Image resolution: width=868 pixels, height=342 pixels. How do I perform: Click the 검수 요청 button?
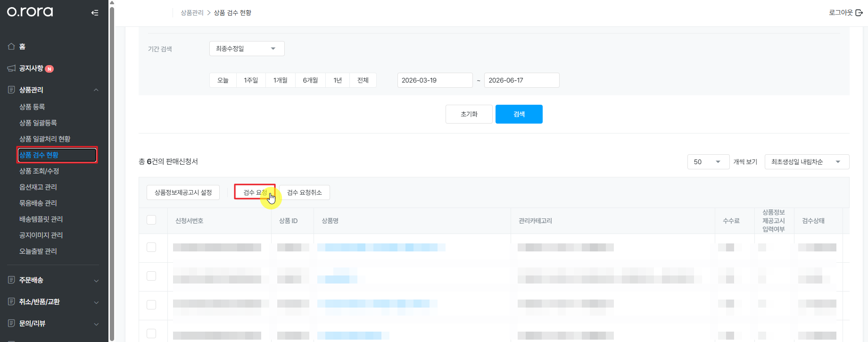[255, 192]
